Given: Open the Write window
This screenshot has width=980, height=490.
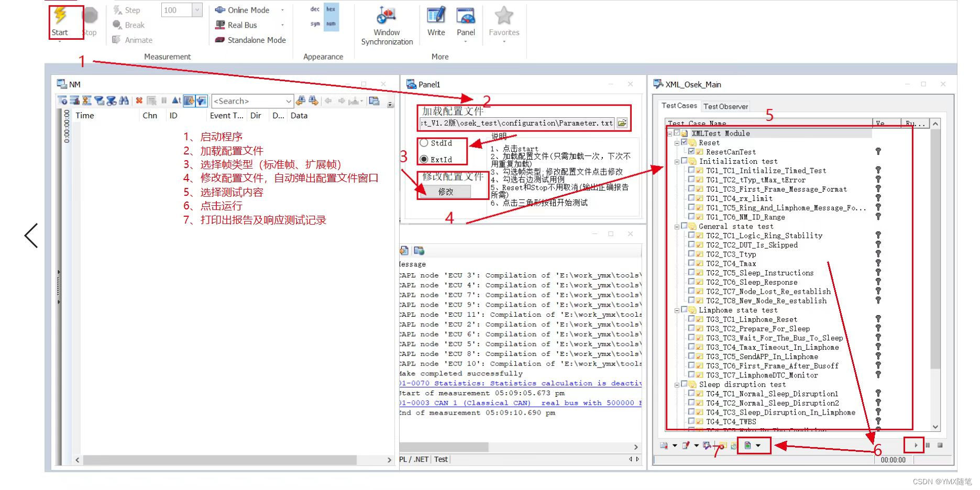Looking at the screenshot, I should [x=435, y=21].
